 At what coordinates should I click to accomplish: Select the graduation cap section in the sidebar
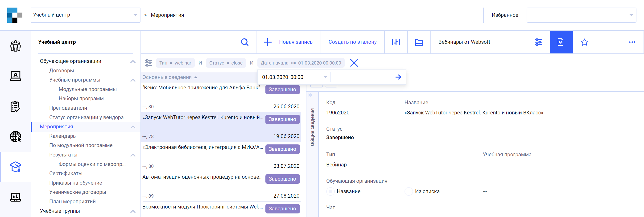(15, 167)
